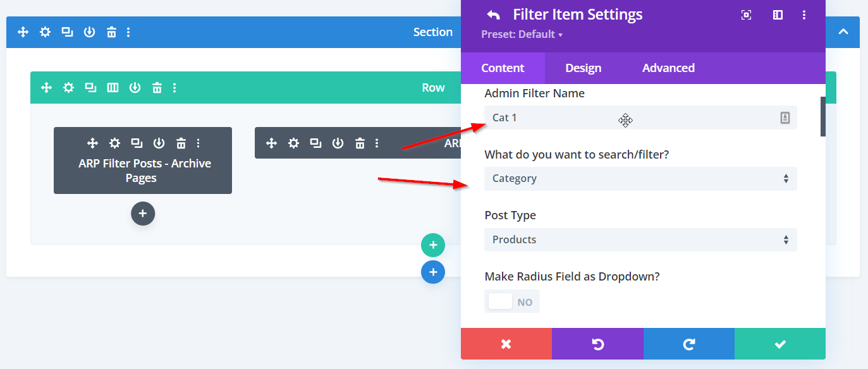The width and height of the screenshot is (868, 369).
Task: Save changes with the green checkmark button
Action: point(779,344)
